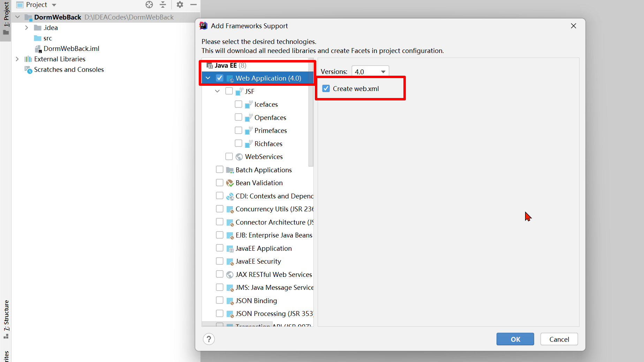644x362 pixels.
Task: Hide the Project panel with minus icon
Action: tap(194, 5)
